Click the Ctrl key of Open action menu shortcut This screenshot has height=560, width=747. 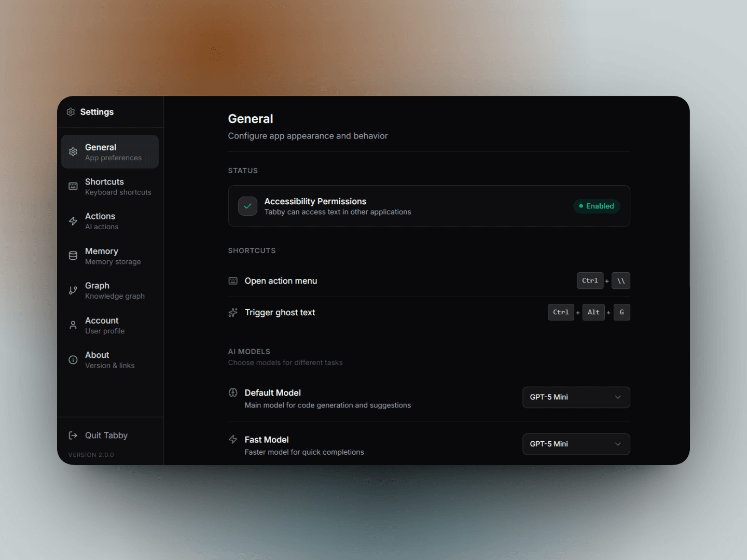coord(590,281)
